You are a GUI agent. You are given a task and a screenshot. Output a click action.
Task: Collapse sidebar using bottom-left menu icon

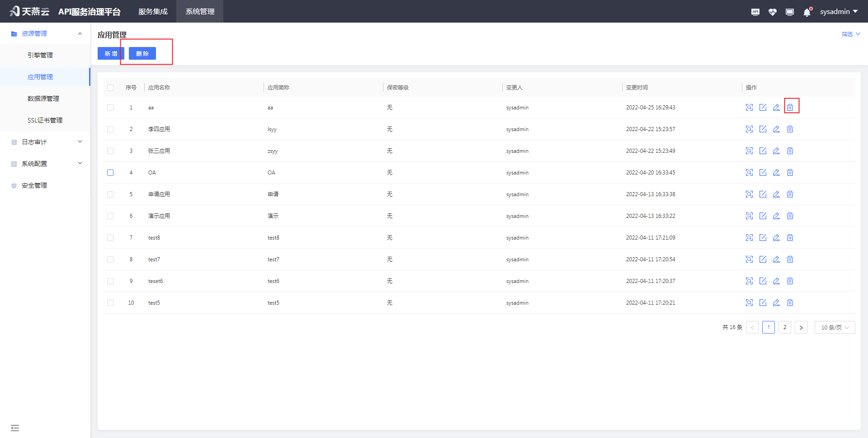tap(15, 428)
